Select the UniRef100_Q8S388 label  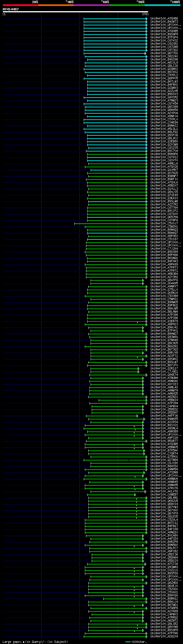click(x=164, y=107)
